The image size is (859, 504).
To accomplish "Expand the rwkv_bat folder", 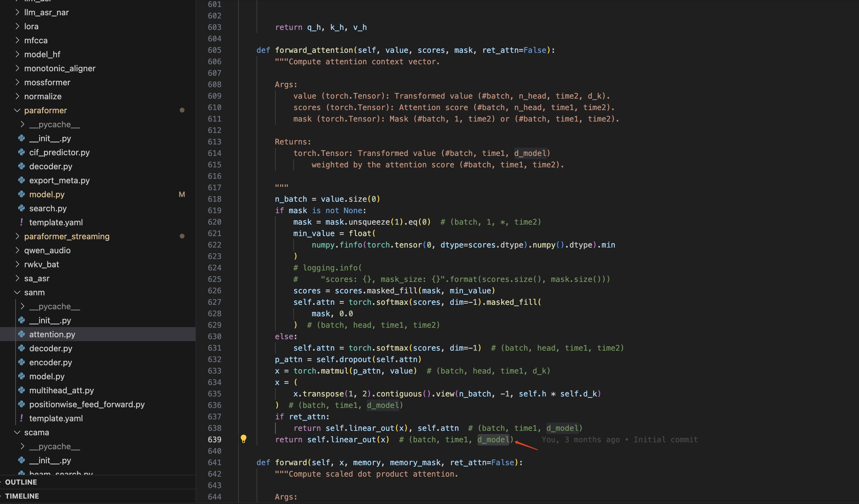I will [17, 264].
